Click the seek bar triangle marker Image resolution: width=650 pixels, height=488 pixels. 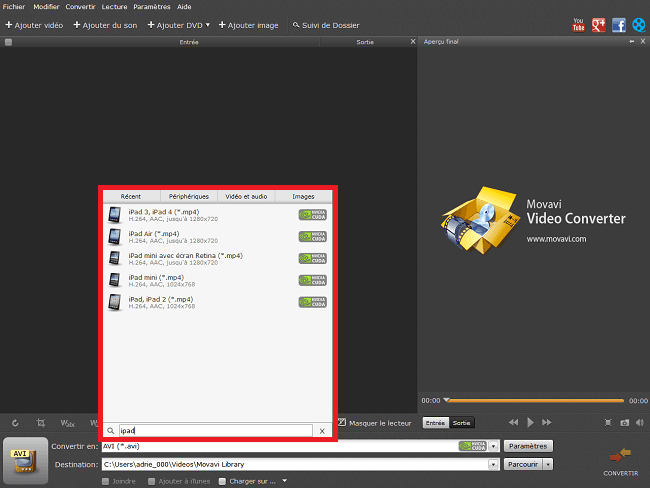click(446, 400)
